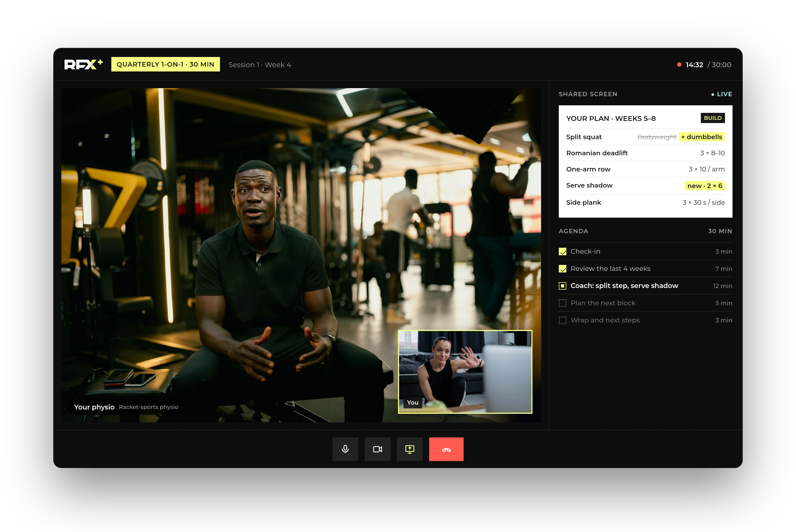Click the 'Racket-sports physio' subtitle
Viewport: 796px width, 532px height.
point(148,407)
